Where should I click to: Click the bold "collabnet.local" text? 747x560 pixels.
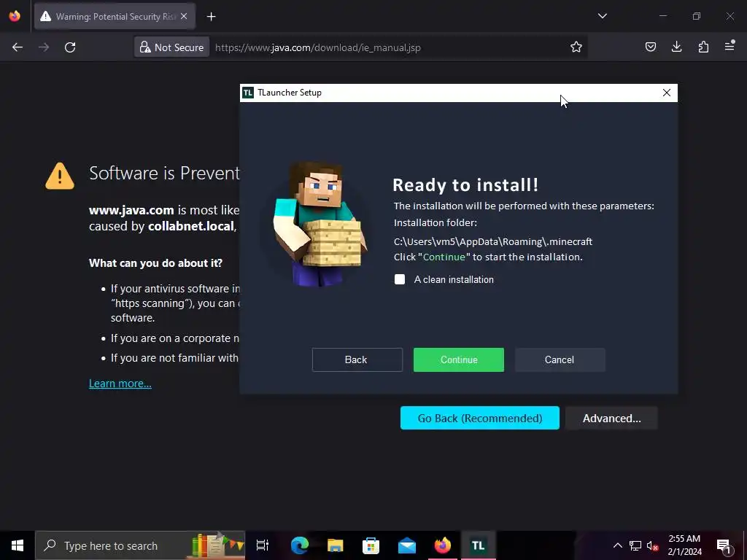tap(191, 226)
